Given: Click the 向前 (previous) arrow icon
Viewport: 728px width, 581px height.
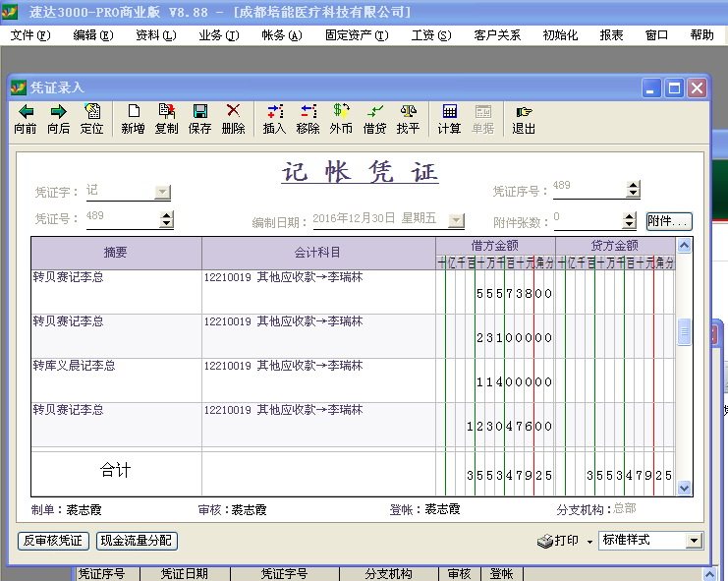Looking at the screenshot, I should pyautogui.click(x=26, y=112).
